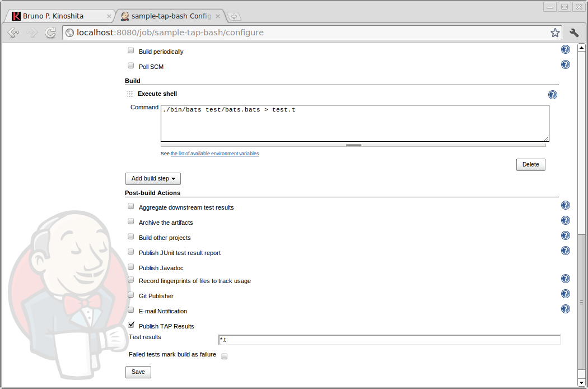Viewport: 588px width, 389px height.
Task: Click the browser wrench settings icon
Action: click(574, 33)
